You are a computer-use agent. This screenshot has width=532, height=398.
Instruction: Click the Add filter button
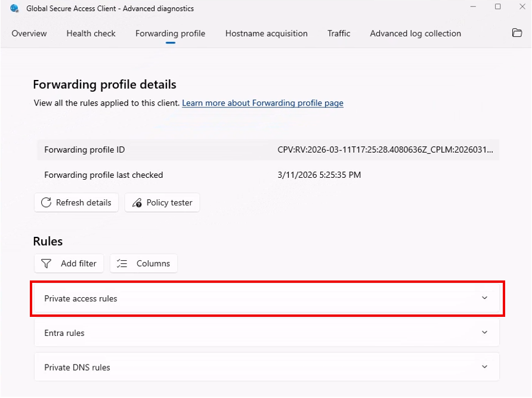pyautogui.click(x=69, y=264)
